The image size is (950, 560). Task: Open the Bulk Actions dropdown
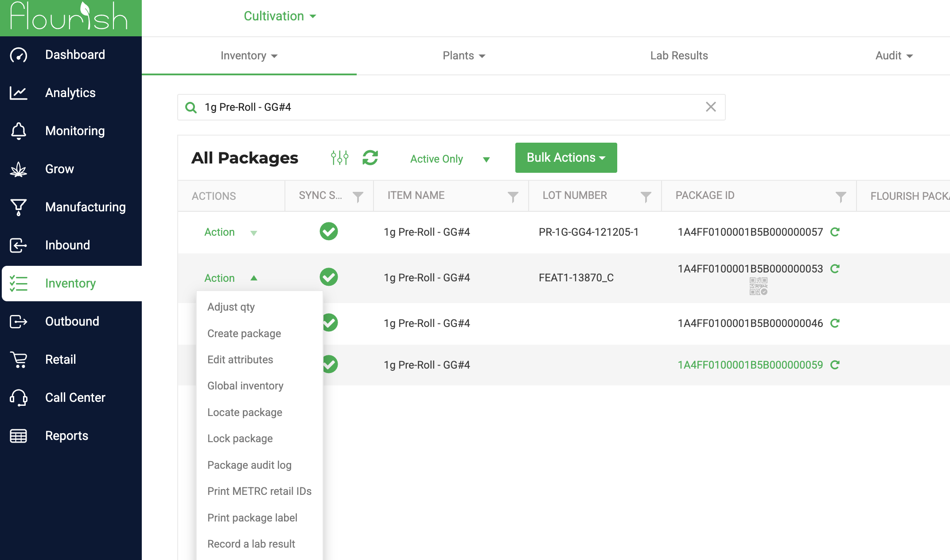pyautogui.click(x=566, y=158)
